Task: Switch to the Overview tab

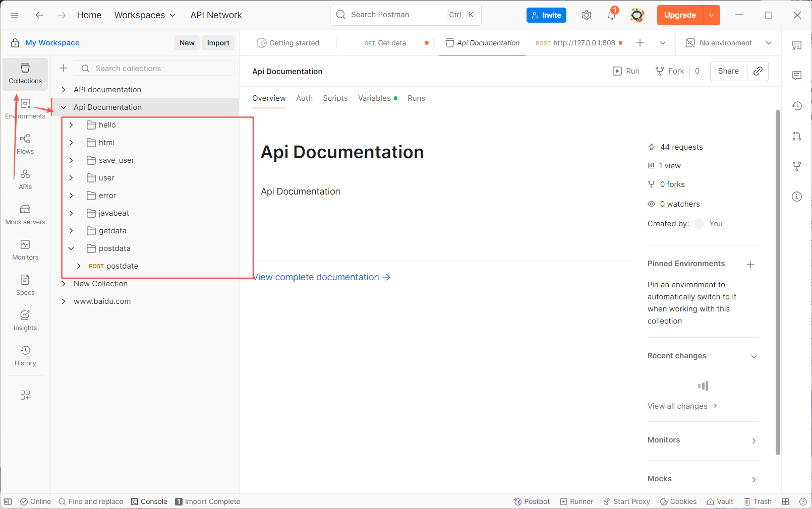Action: coord(269,98)
